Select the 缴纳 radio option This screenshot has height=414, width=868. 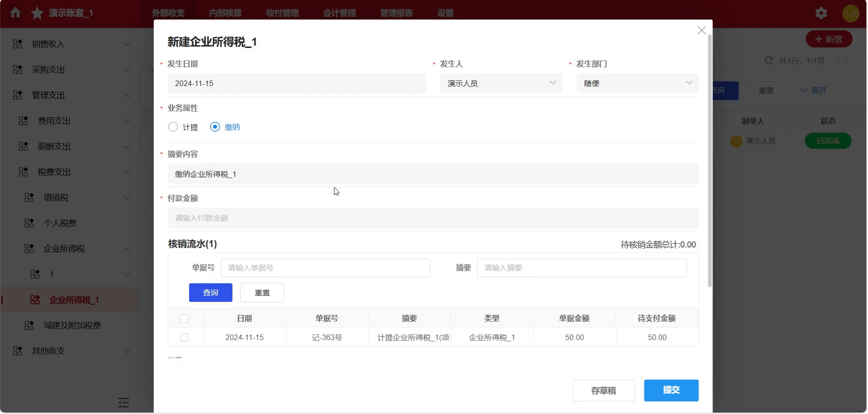[x=215, y=127]
